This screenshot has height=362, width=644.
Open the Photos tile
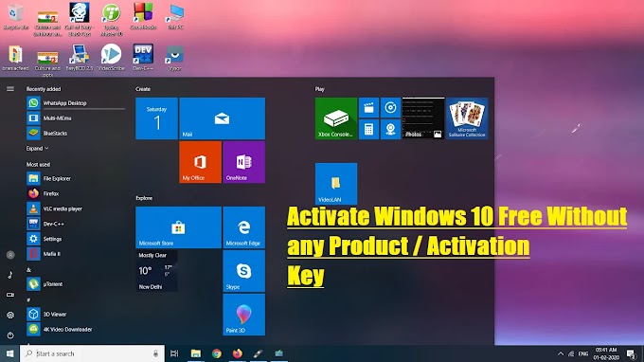tap(423, 118)
